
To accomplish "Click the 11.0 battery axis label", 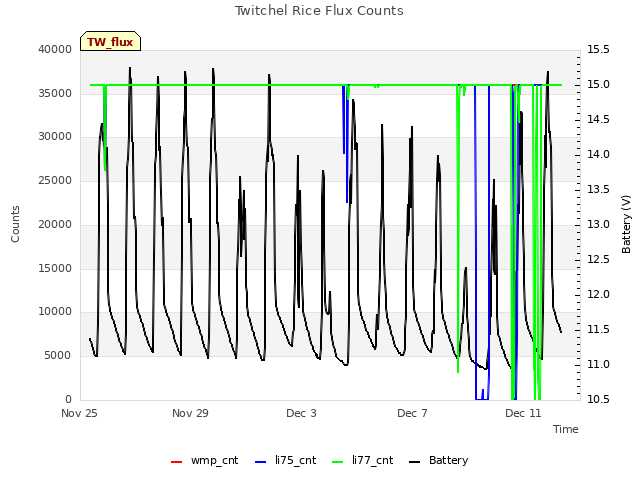I will [598, 364].
